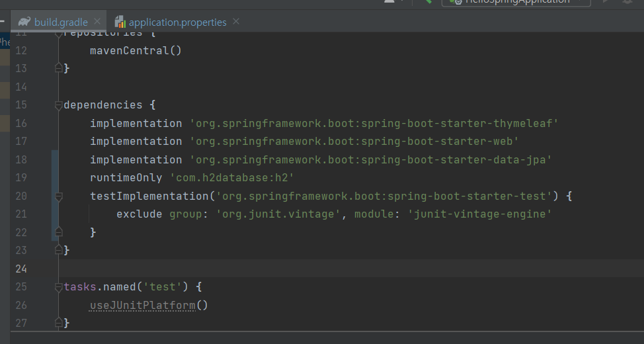The height and width of the screenshot is (344, 644).
Task: Click the 'module:' named argument
Action: tap(378, 214)
